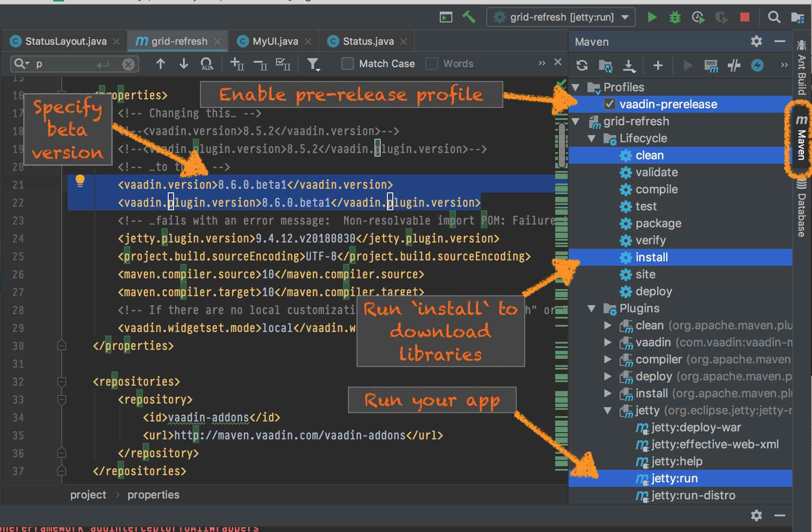
Task: Switch to the MyUI.java tab
Action: coord(275,42)
